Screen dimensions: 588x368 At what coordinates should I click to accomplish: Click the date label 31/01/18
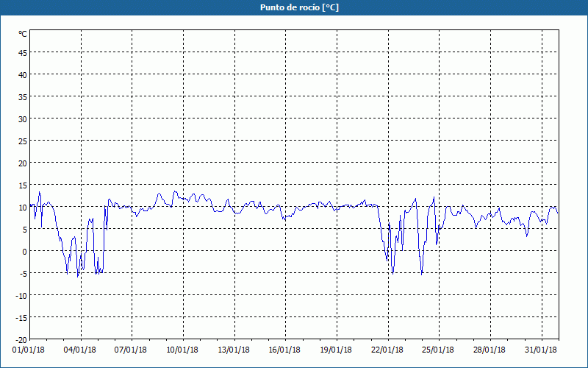pos(541,350)
